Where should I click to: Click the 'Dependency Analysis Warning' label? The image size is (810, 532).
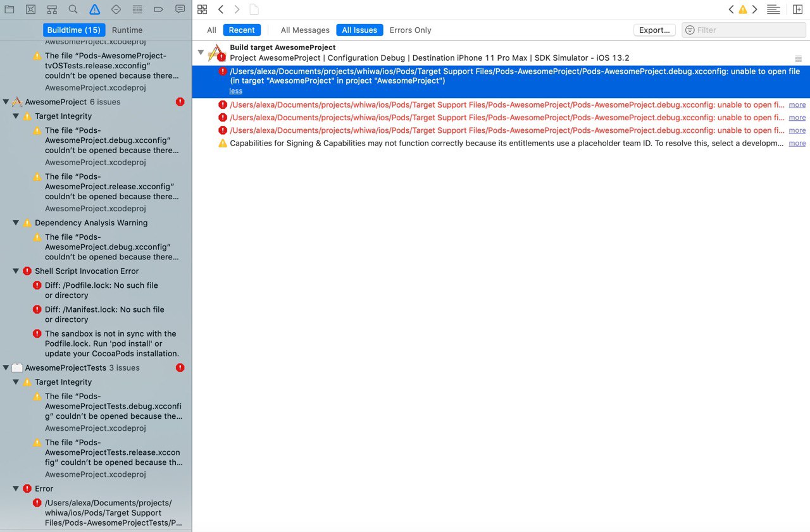[91, 223]
